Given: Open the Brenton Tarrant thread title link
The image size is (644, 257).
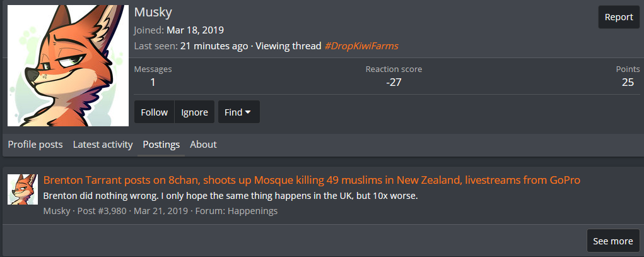Looking at the screenshot, I should pyautogui.click(x=312, y=180).
